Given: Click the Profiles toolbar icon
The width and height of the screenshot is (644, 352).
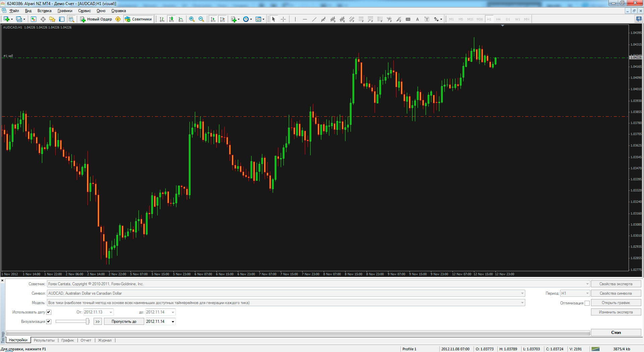Looking at the screenshot, I should click(19, 19).
